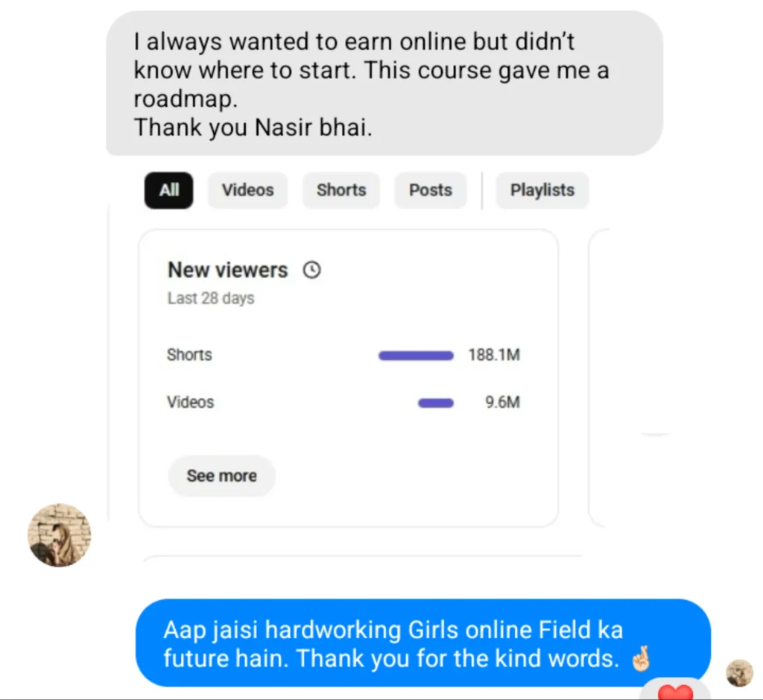The height and width of the screenshot is (700, 763).
Task: Click the partially visible card on right
Action: point(598,378)
